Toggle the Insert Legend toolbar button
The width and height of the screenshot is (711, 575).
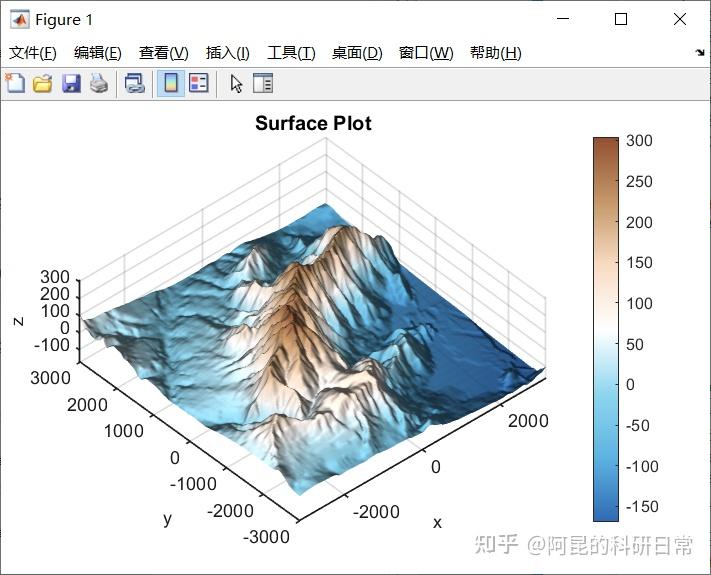(x=199, y=83)
